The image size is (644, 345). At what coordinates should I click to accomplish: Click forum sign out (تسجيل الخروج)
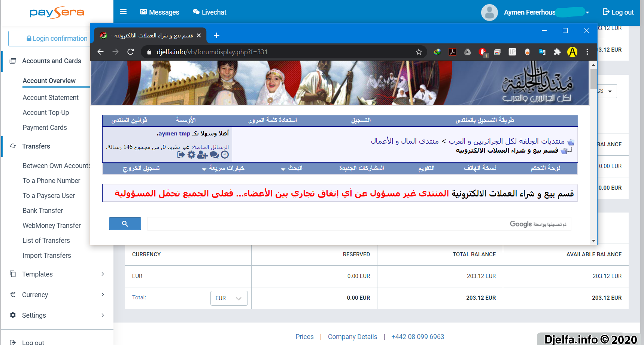coord(141,168)
